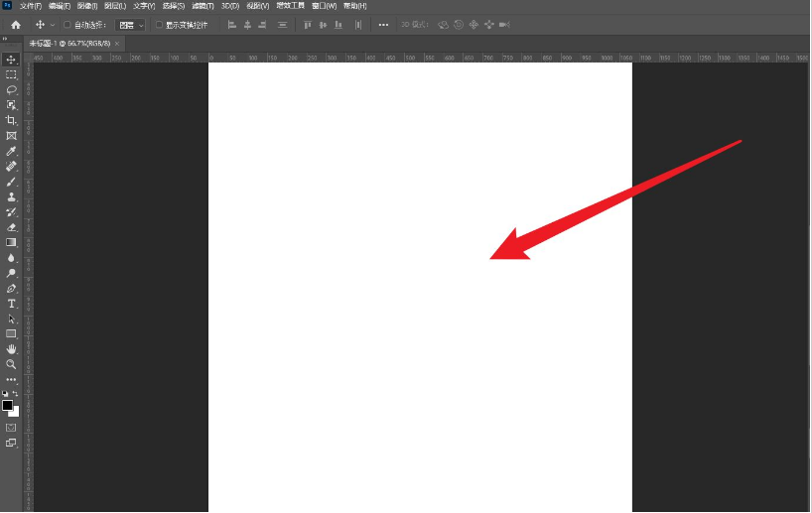Align vertical centers
812x513 pixels.
[324, 25]
